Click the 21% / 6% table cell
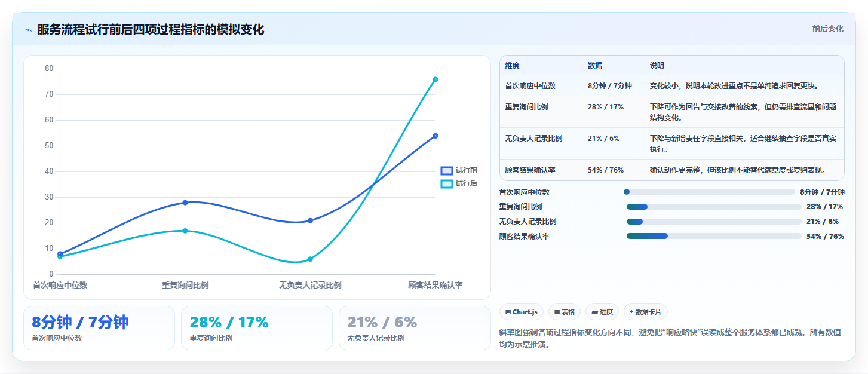 coord(603,139)
